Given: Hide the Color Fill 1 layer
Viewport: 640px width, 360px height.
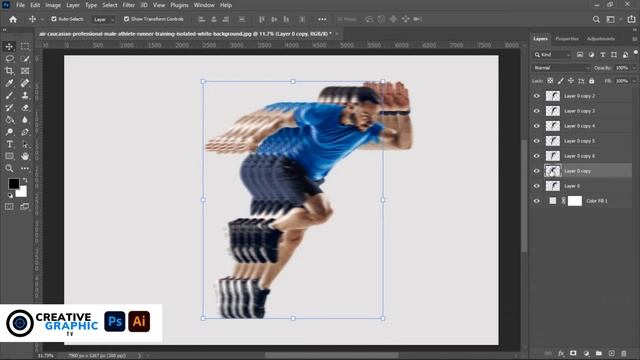Looking at the screenshot, I should click(536, 201).
